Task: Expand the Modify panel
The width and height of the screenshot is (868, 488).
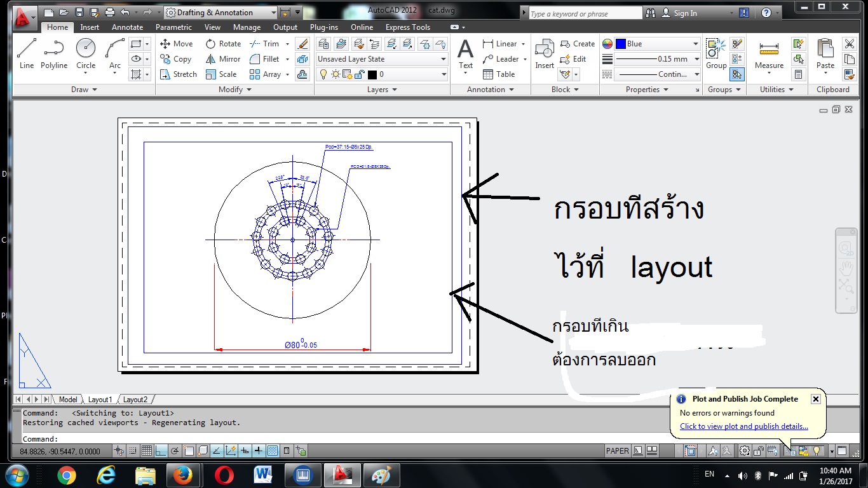Action: point(234,90)
